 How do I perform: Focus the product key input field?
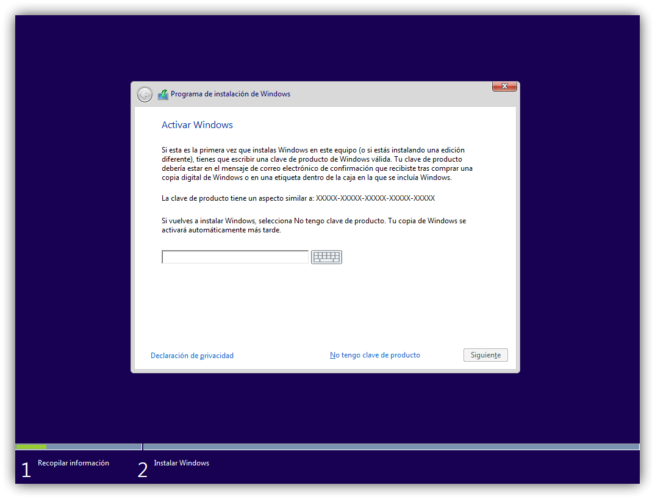pos(235,257)
